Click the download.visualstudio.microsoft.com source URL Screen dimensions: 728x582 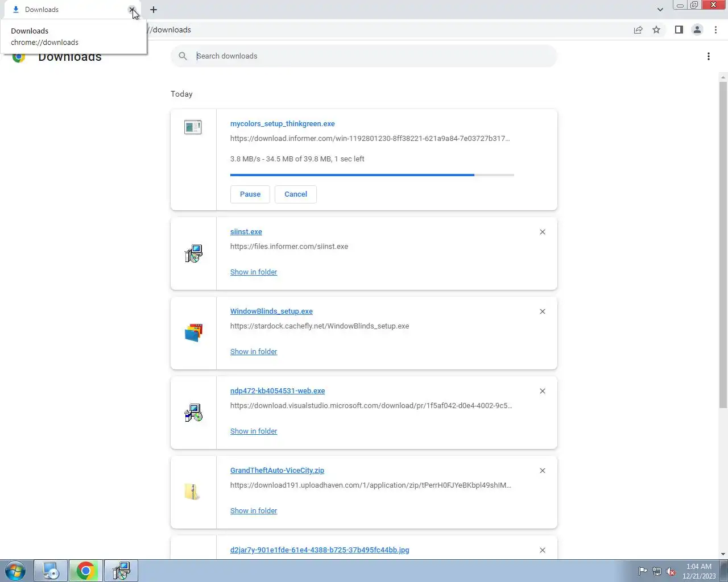[x=371, y=406]
